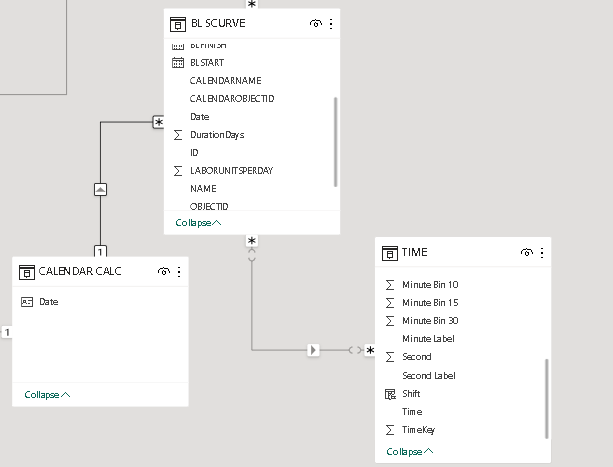Open more options menu for BL SCURVE
Viewport: 613px width, 467px height.
pyautogui.click(x=331, y=24)
